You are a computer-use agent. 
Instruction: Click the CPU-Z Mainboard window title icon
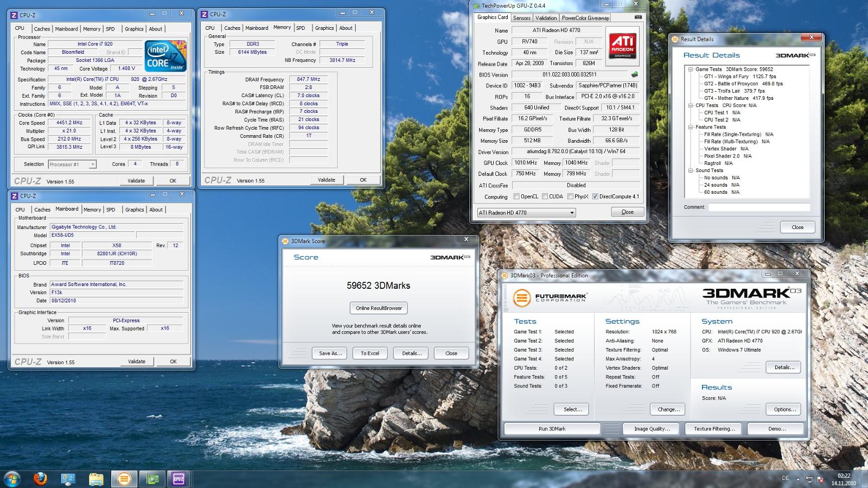15,196
